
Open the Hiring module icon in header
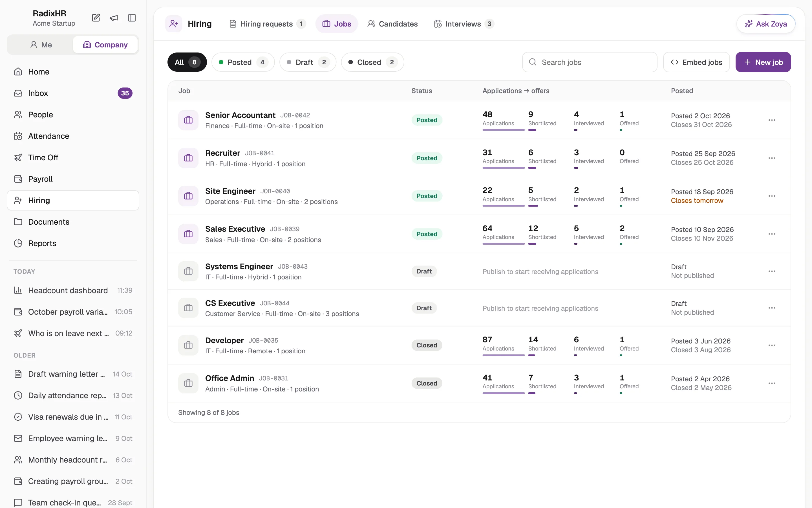[x=173, y=24]
